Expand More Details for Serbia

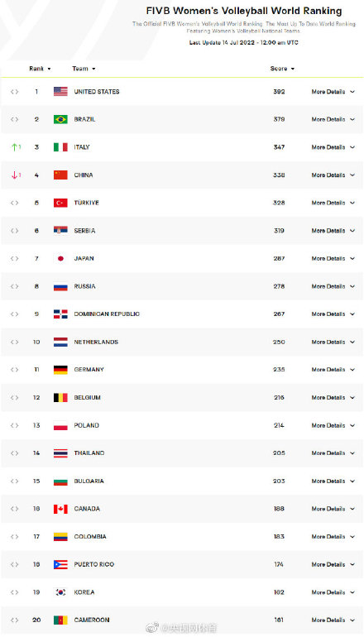[333, 231]
